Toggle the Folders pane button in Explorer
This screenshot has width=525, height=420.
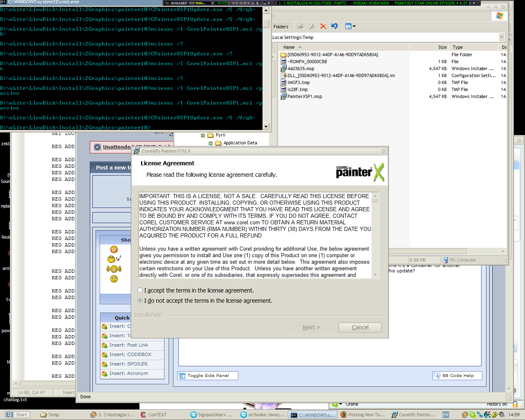(281, 27)
